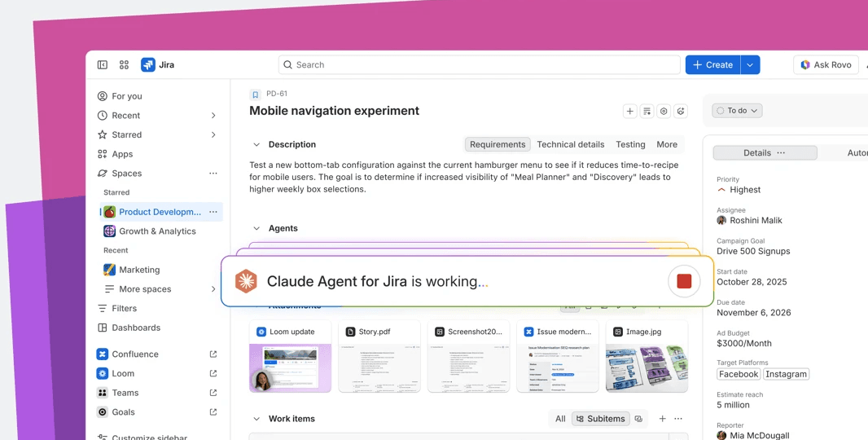This screenshot has height=440, width=868.
Task: Open the three-dot menu on Product Development
Action: tap(213, 212)
